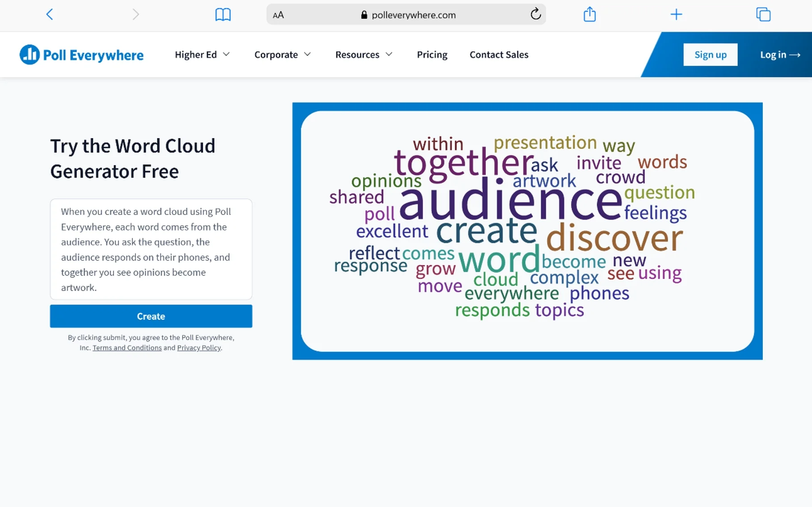Click the word 'responds' in the cloud
The width and height of the screenshot is (812, 507).
pos(492,310)
